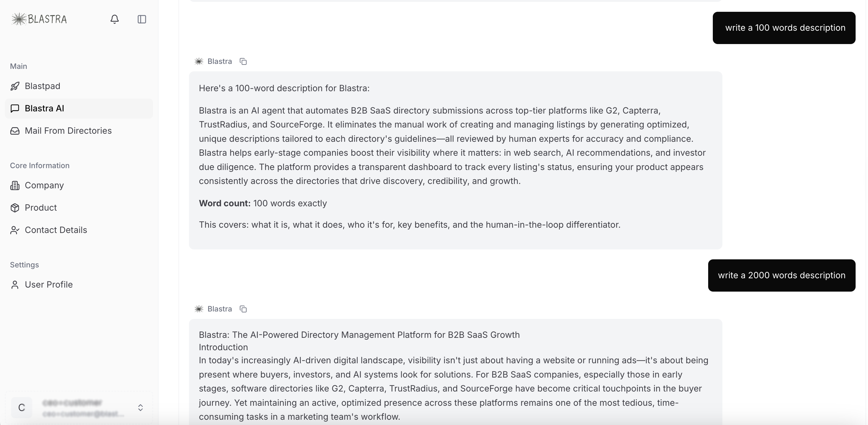
Task: Click the Blastra logo in sidebar
Action: tap(39, 19)
